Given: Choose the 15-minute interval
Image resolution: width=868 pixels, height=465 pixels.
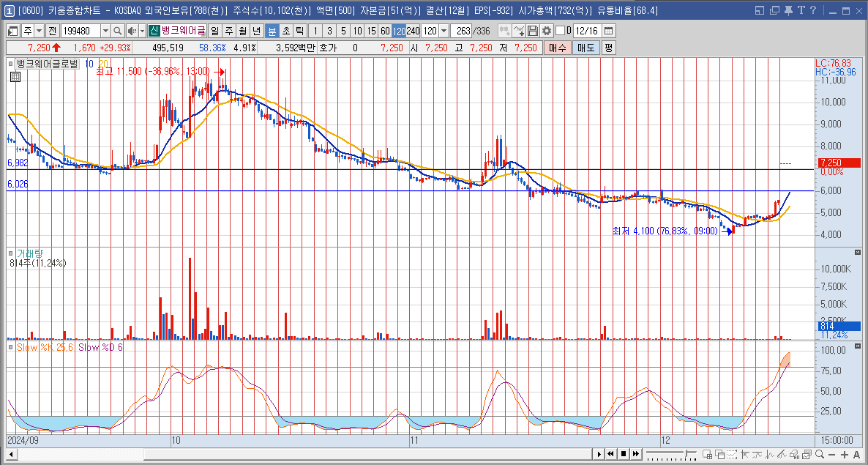Looking at the screenshot, I should (372, 31).
